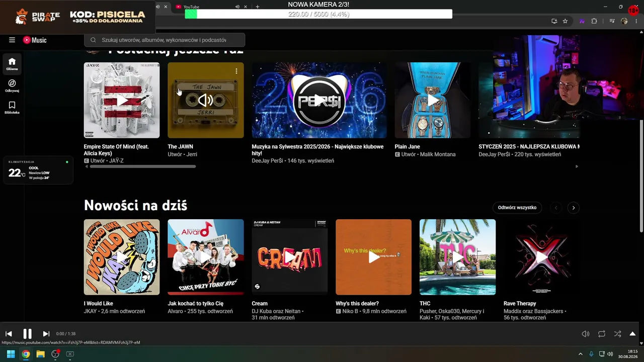Expand the player page with up arrow
The width and height of the screenshot is (644, 362).
632,334
